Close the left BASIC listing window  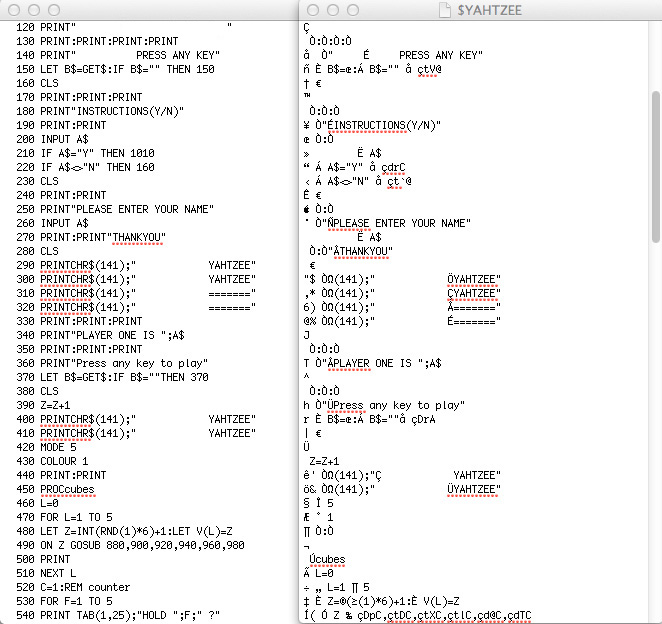[x=13, y=10]
